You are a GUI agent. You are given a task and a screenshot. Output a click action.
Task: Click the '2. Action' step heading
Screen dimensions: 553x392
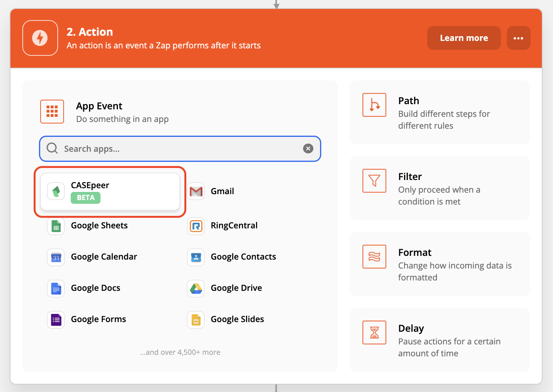90,32
